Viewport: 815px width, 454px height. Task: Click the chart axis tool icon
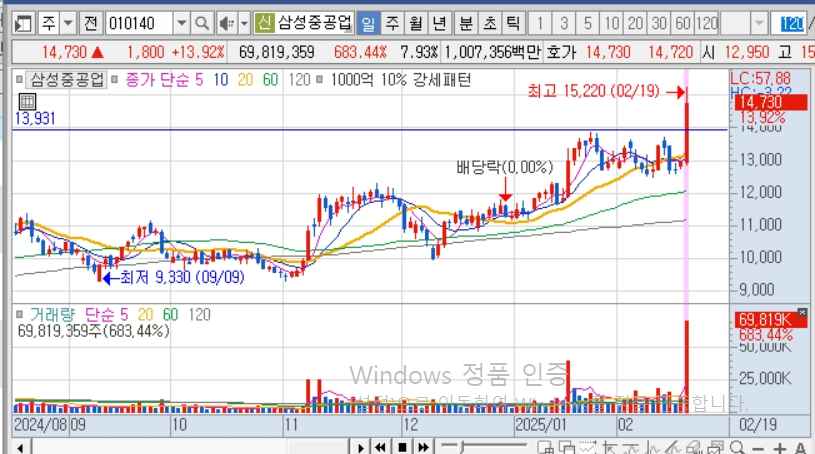coord(609,447)
